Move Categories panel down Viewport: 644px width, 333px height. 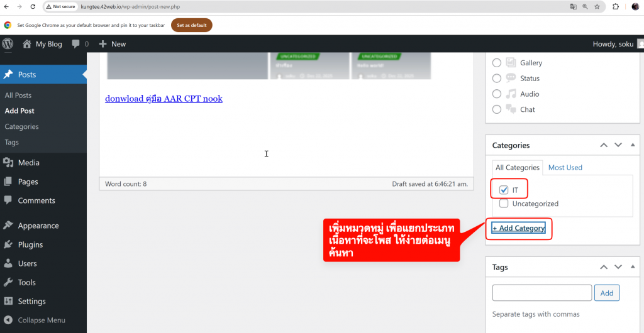pos(618,145)
